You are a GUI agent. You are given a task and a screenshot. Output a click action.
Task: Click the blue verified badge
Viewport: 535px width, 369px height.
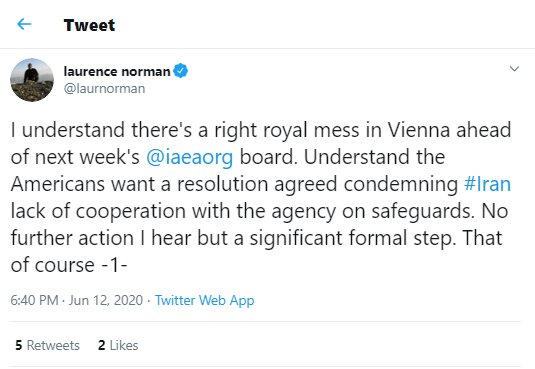pyautogui.click(x=180, y=71)
